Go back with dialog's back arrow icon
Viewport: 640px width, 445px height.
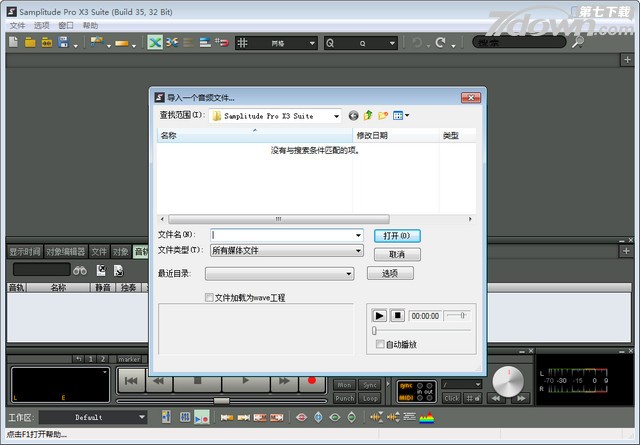353,116
